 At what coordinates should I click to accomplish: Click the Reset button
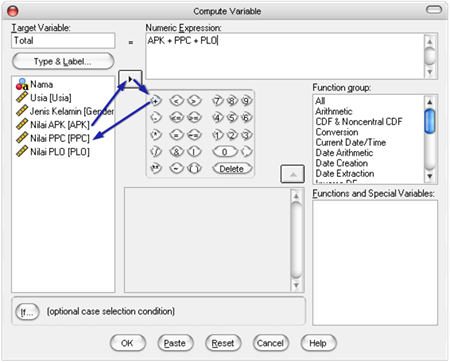click(x=223, y=343)
